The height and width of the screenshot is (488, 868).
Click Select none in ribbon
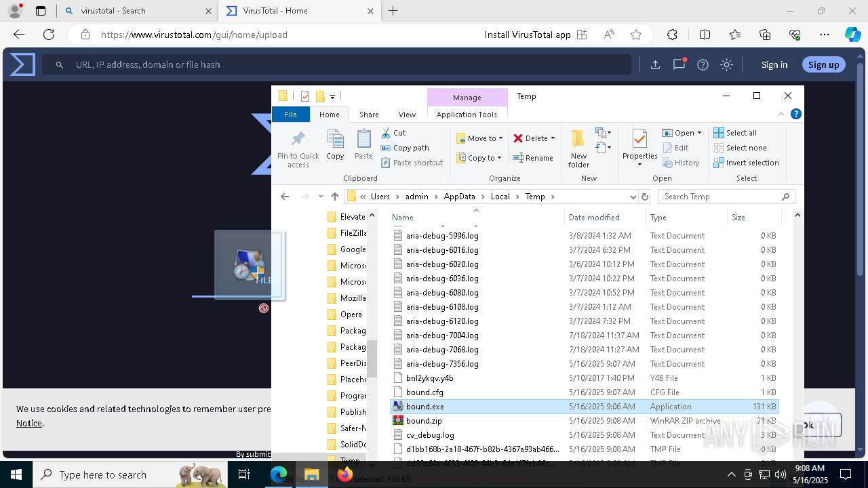pos(740,148)
